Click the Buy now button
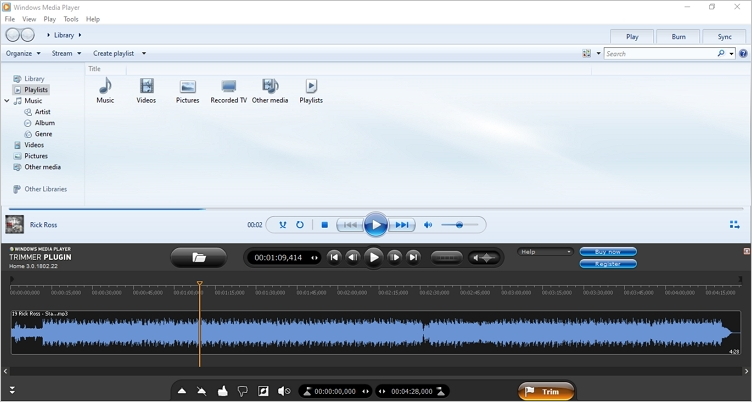The image size is (752, 402). (608, 252)
